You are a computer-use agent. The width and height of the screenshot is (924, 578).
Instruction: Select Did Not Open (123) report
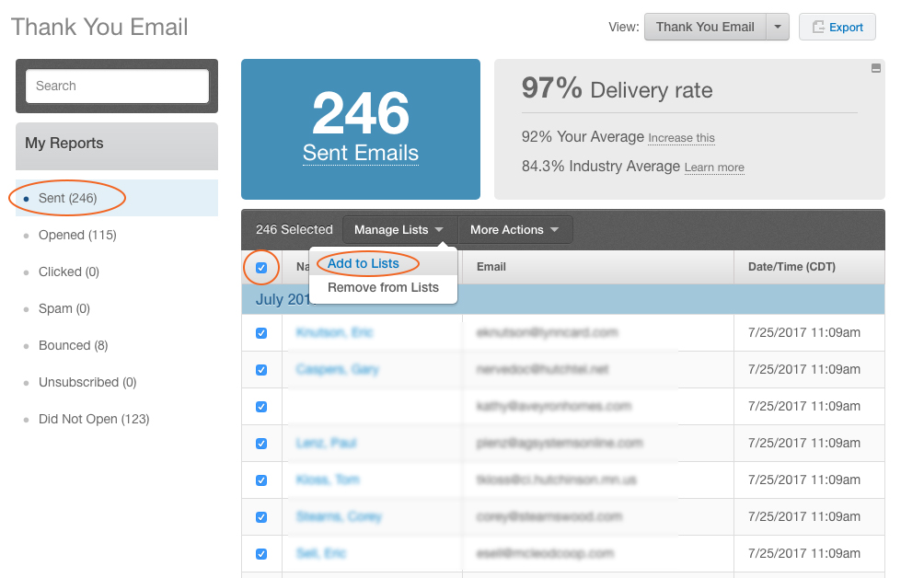94,419
